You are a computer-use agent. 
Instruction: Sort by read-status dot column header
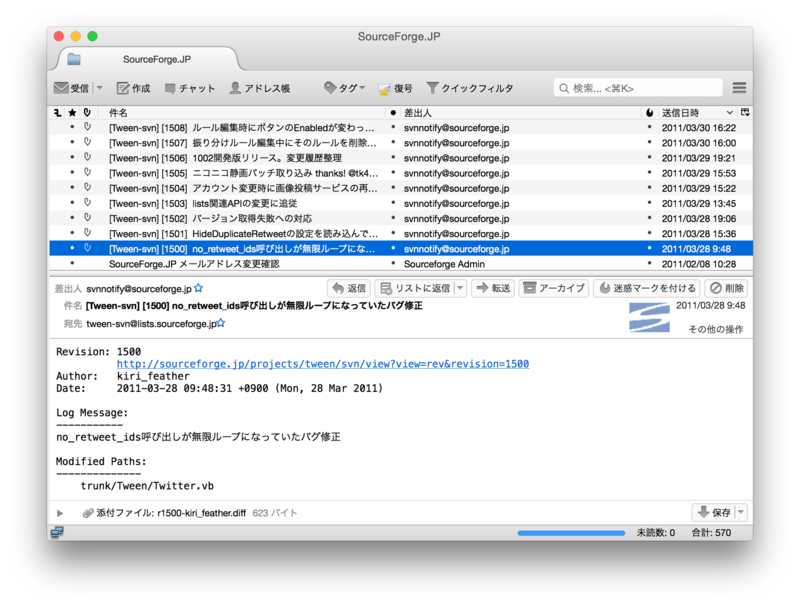(x=393, y=113)
